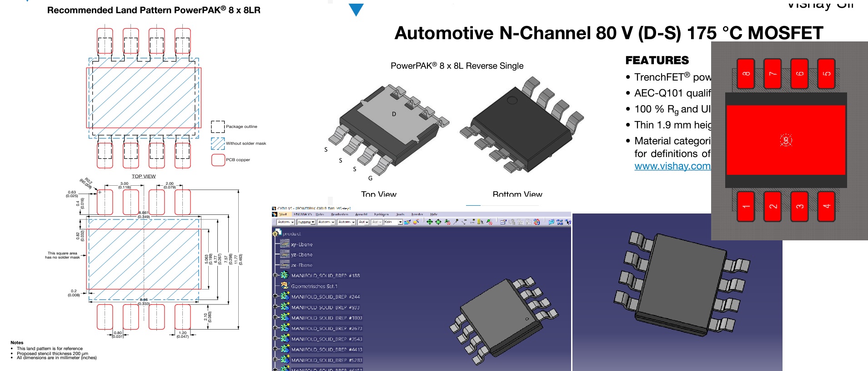
Task: Select MANIFOLD_SOLID_BREP #4413 in tree
Action: coord(326,350)
